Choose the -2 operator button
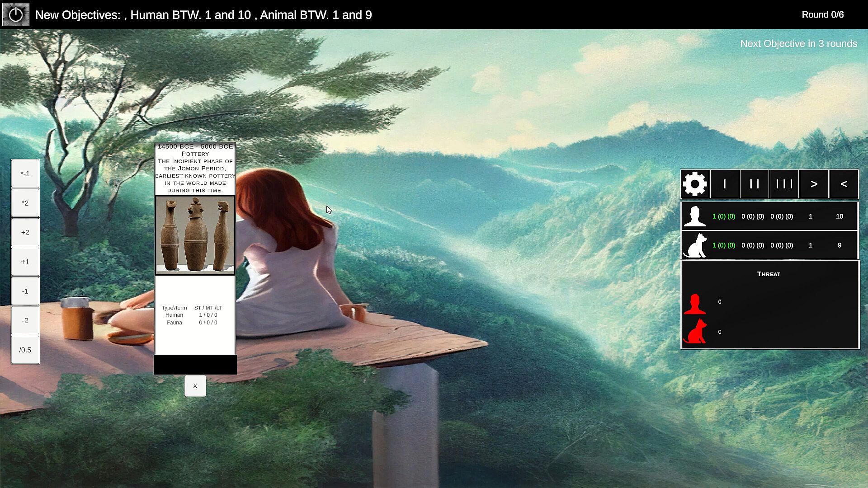This screenshot has width=868, height=488. pos(25,320)
